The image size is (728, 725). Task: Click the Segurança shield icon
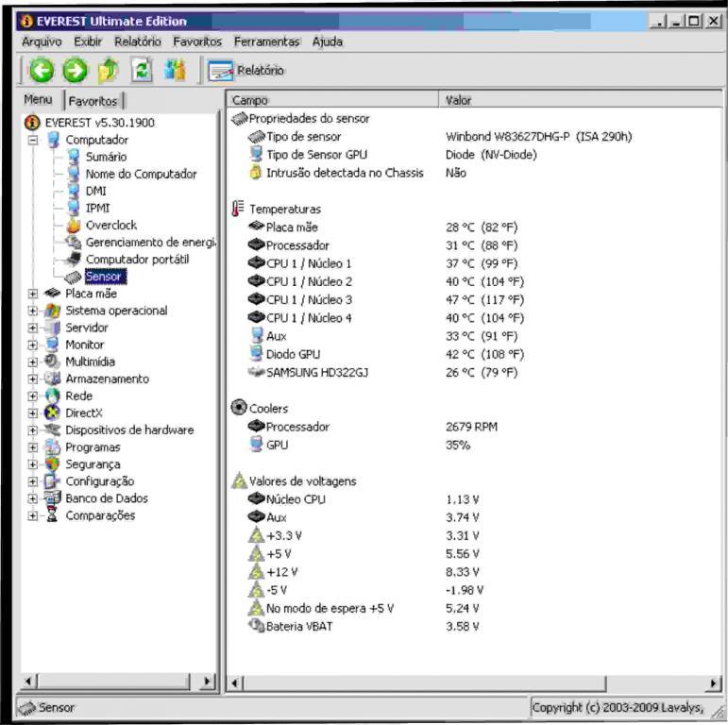pos(53,464)
